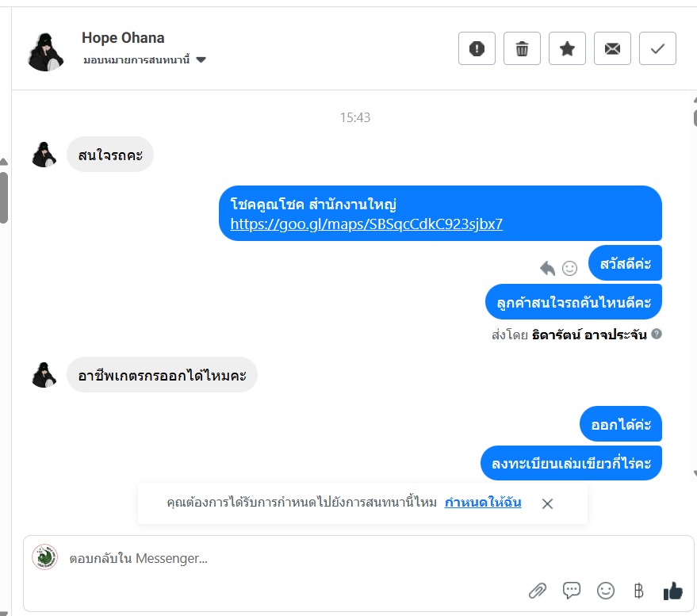Delete conversation using trash can icon
This screenshot has height=616, width=697.
(522, 48)
